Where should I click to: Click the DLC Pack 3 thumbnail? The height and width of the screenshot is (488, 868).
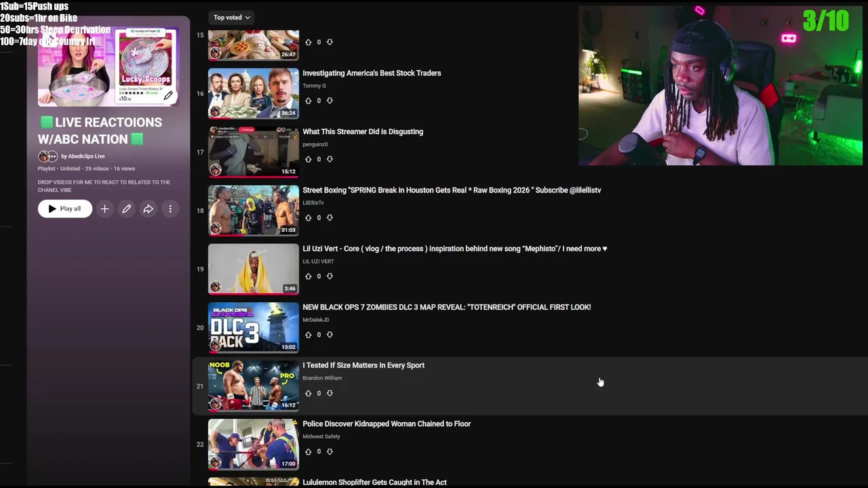tap(254, 327)
